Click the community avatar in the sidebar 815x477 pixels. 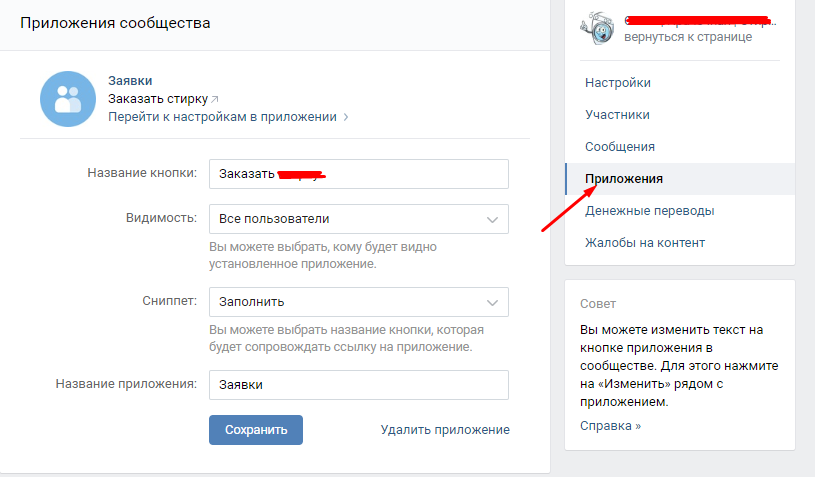tap(597, 29)
